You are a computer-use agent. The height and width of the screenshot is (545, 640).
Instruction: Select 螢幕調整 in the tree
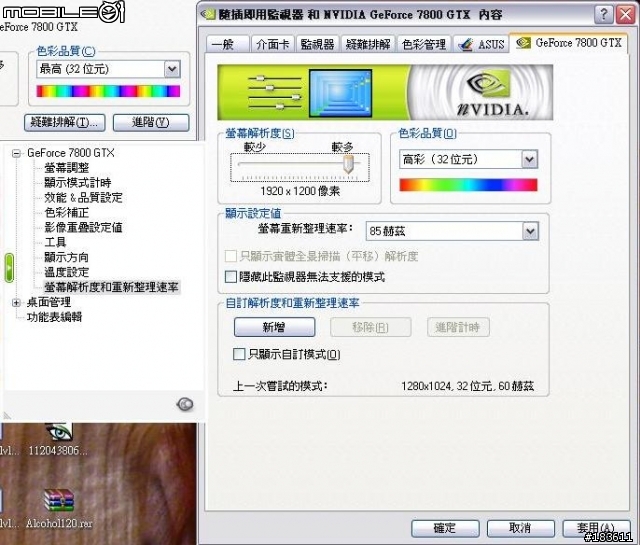[x=67, y=167]
